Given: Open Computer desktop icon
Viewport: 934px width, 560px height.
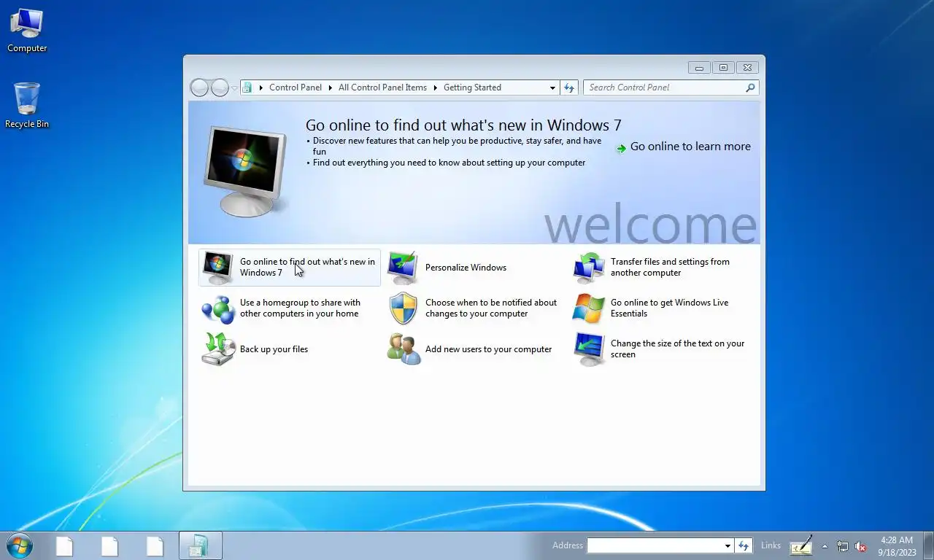Looking at the screenshot, I should 27,31.
